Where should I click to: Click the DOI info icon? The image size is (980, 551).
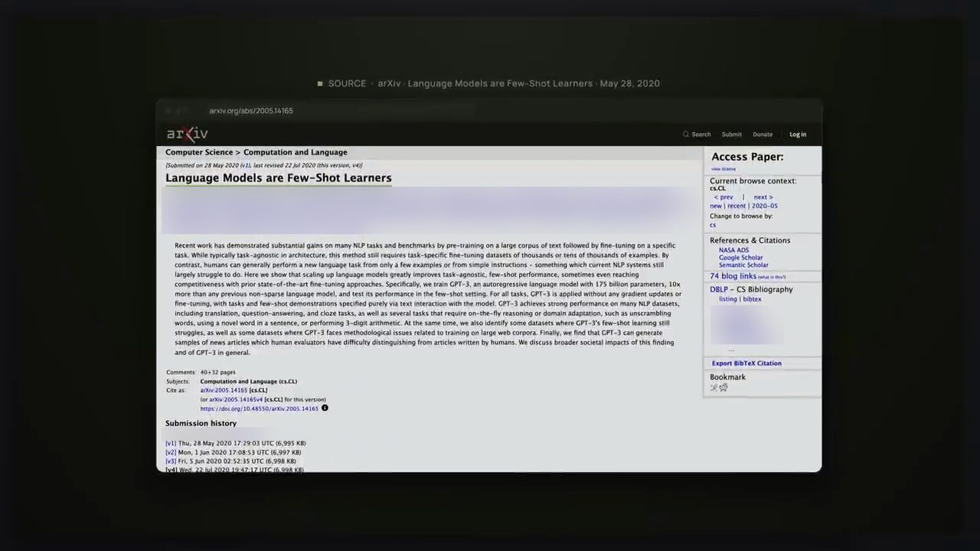click(325, 408)
